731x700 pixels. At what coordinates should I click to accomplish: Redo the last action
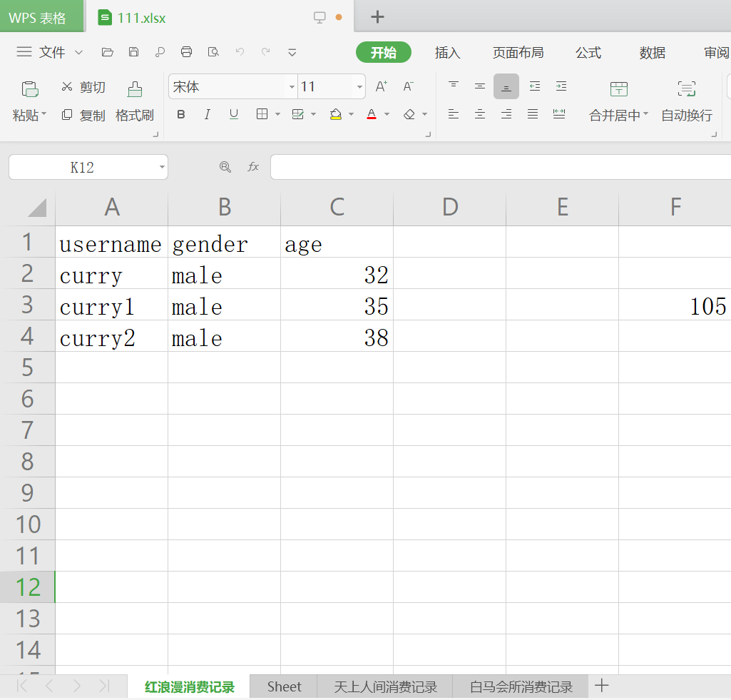pyautogui.click(x=266, y=52)
